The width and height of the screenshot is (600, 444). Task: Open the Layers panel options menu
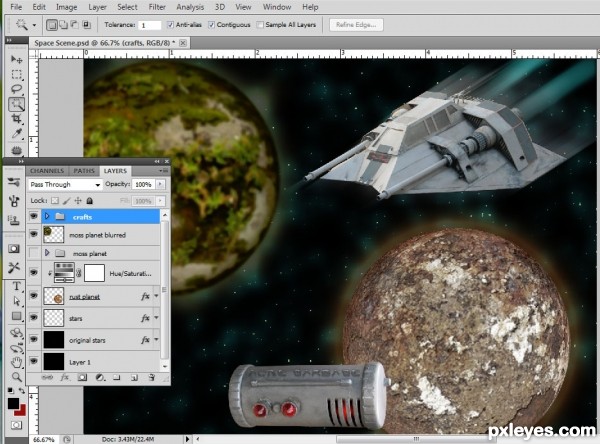(163, 170)
